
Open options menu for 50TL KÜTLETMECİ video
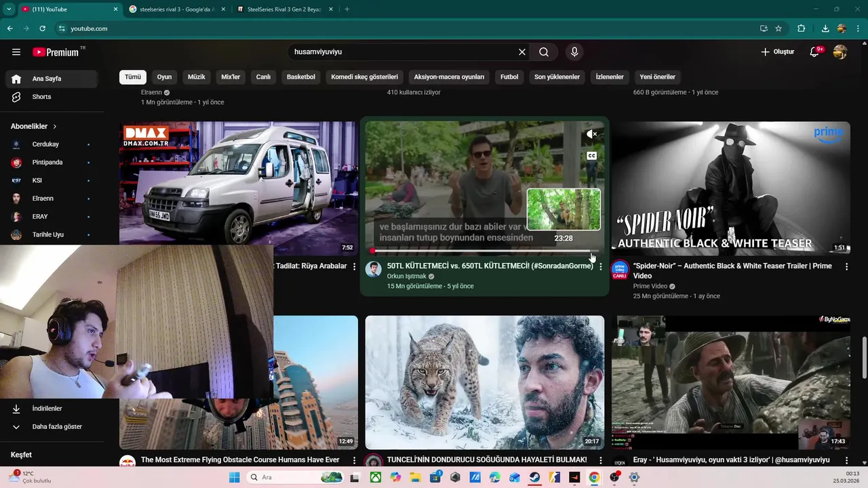click(x=601, y=267)
